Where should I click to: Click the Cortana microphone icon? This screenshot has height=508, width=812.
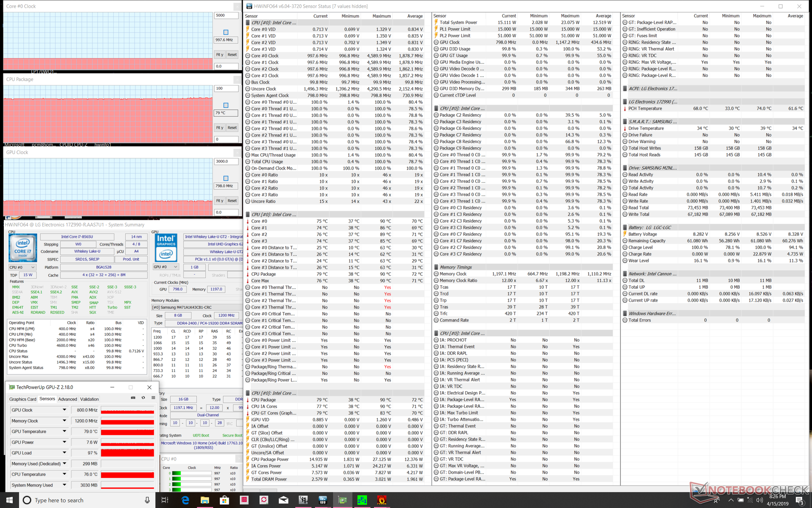click(147, 500)
